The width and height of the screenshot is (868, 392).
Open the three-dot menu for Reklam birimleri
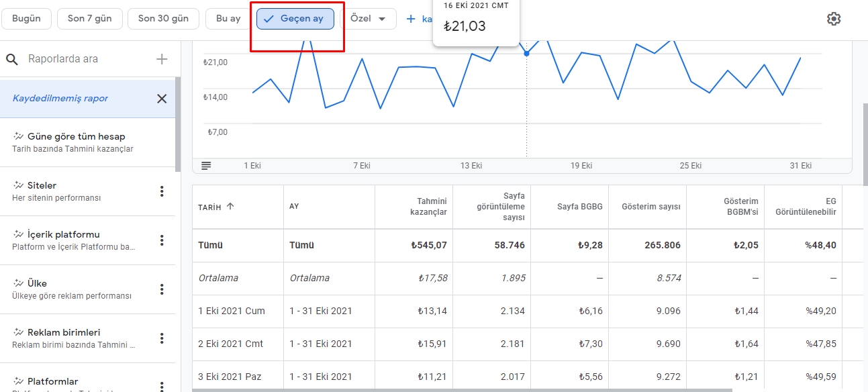(162, 338)
